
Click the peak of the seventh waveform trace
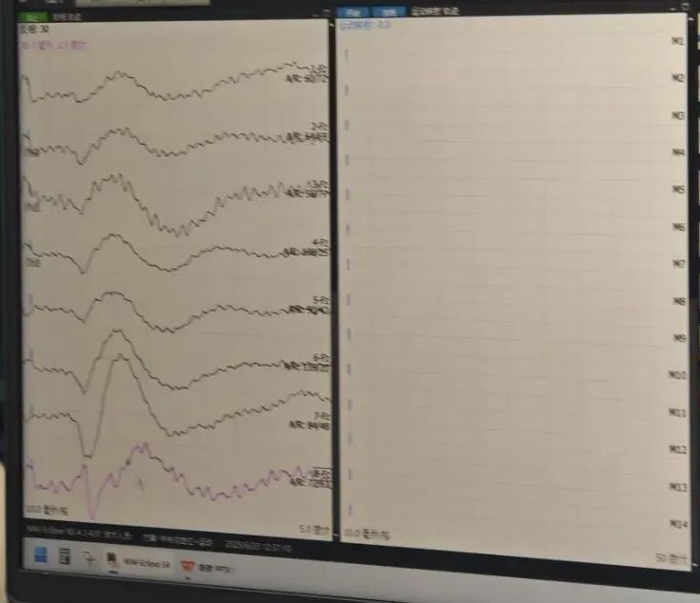pyautogui.click(x=121, y=357)
